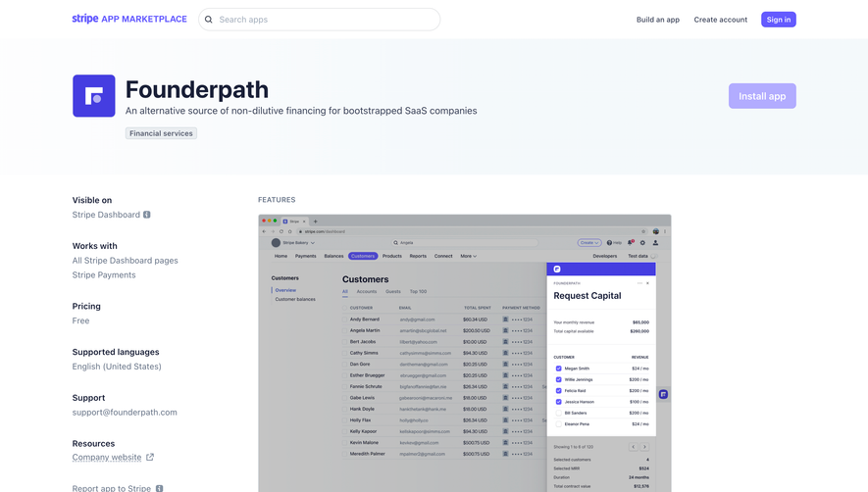868x492 pixels.
Task: In features screenshot, toggle Megan Smith checkbox
Action: pos(558,369)
